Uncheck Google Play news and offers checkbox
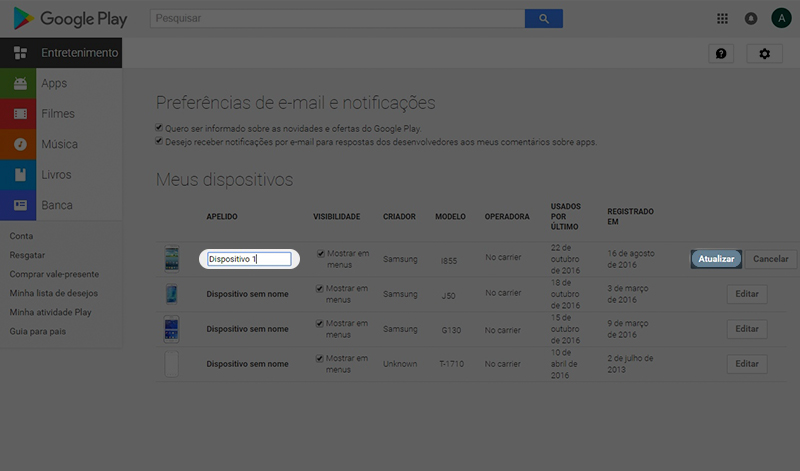Image resolution: width=800 pixels, height=471 pixels. (160, 128)
